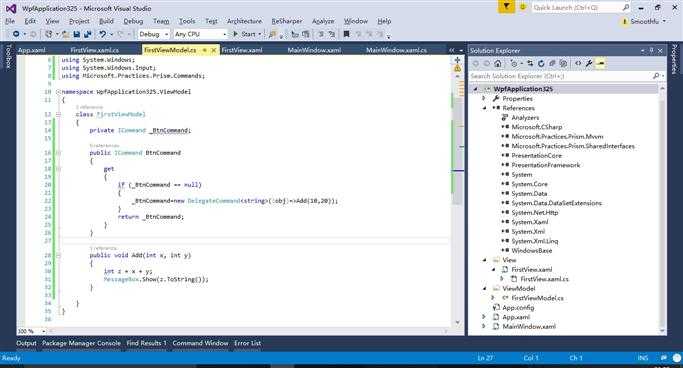Refresh Solution Explorer with the circular arrow
The height and width of the screenshot is (368, 683).
(x=541, y=64)
